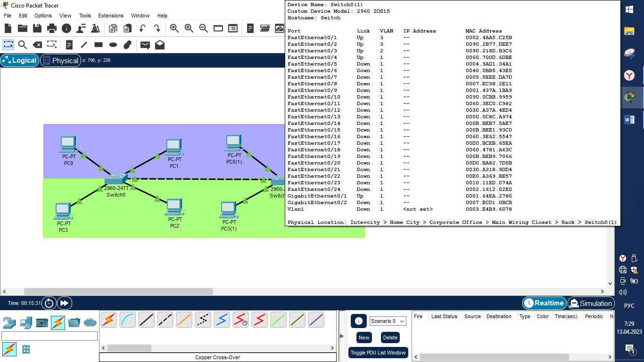Open the notifications center icon
The width and height of the screenshot is (644, 362).
click(629, 349)
